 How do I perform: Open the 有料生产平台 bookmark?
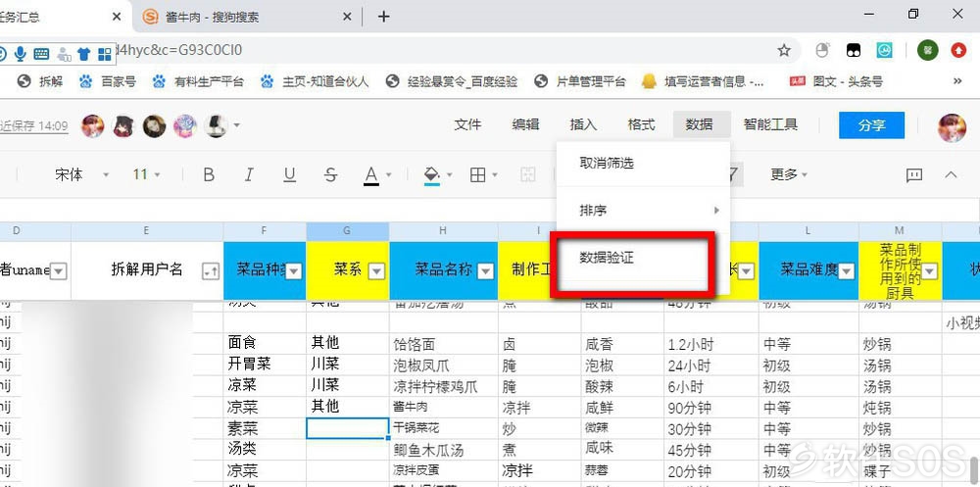pyautogui.click(x=198, y=81)
